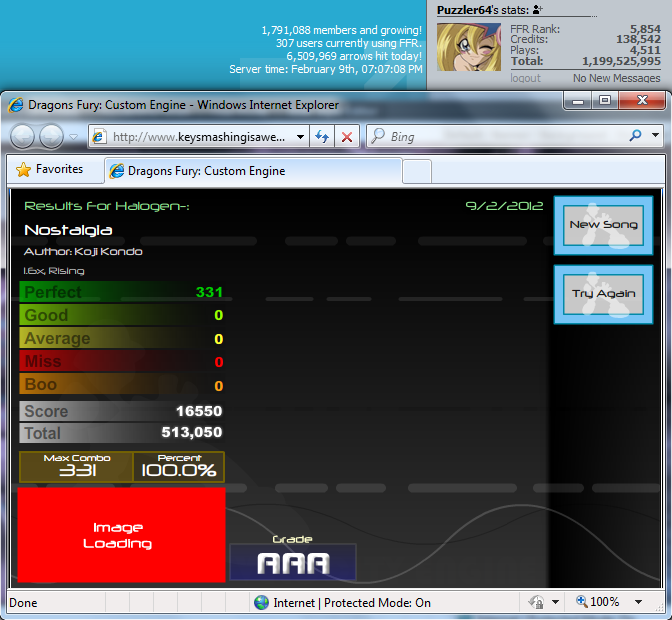Stop loading with the red X icon
This screenshot has width=672, height=620.
[346, 137]
